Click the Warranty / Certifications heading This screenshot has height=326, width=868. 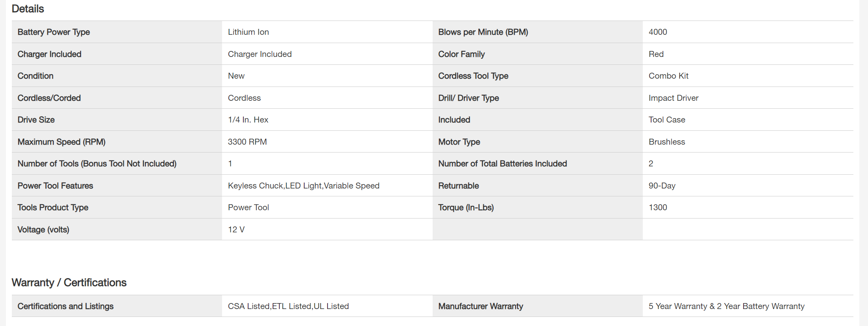point(69,283)
